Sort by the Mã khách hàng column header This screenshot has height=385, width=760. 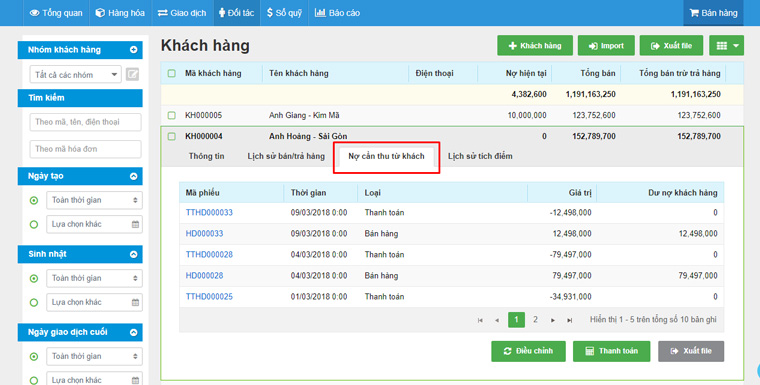(213, 73)
